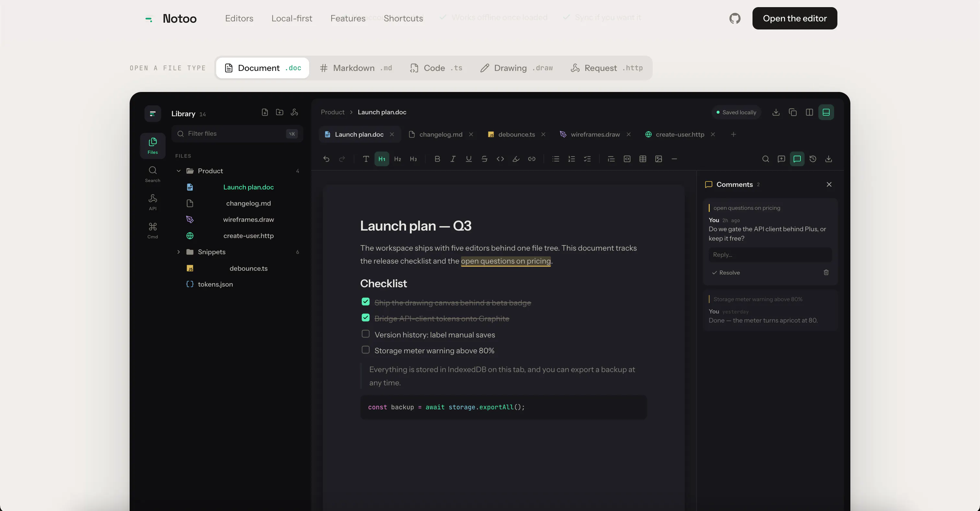
Task: Collapse the Product folder
Action: [x=179, y=171]
